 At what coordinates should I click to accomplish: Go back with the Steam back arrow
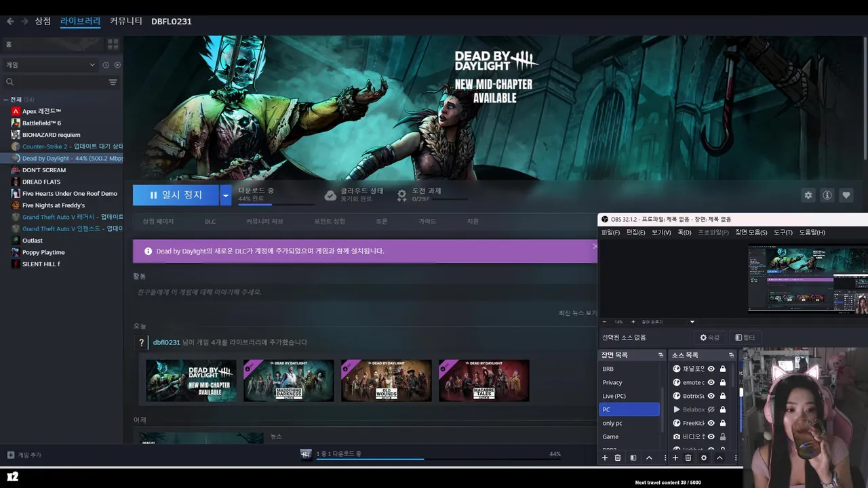pyautogui.click(x=10, y=21)
